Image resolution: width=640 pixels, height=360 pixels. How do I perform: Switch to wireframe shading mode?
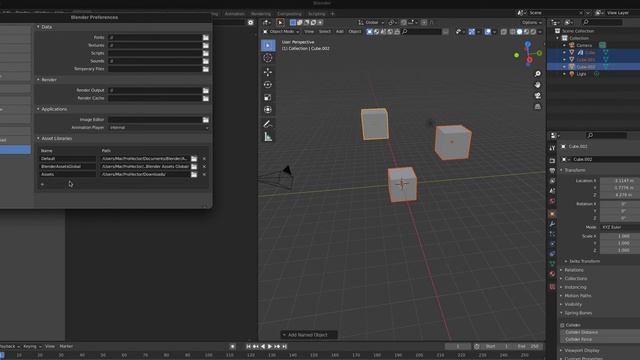pyautogui.click(x=512, y=32)
